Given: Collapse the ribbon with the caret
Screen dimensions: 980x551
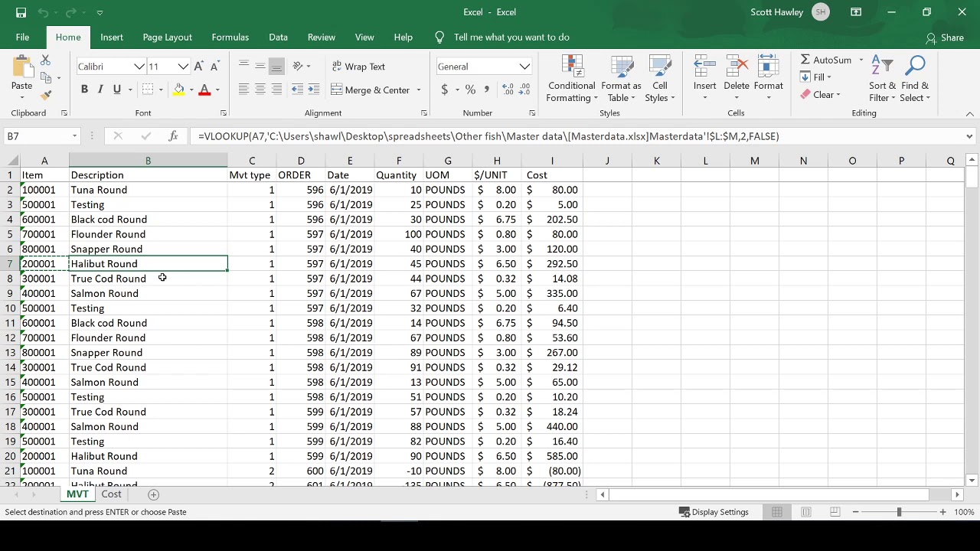Looking at the screenshot, I should [x=969, y=113].
